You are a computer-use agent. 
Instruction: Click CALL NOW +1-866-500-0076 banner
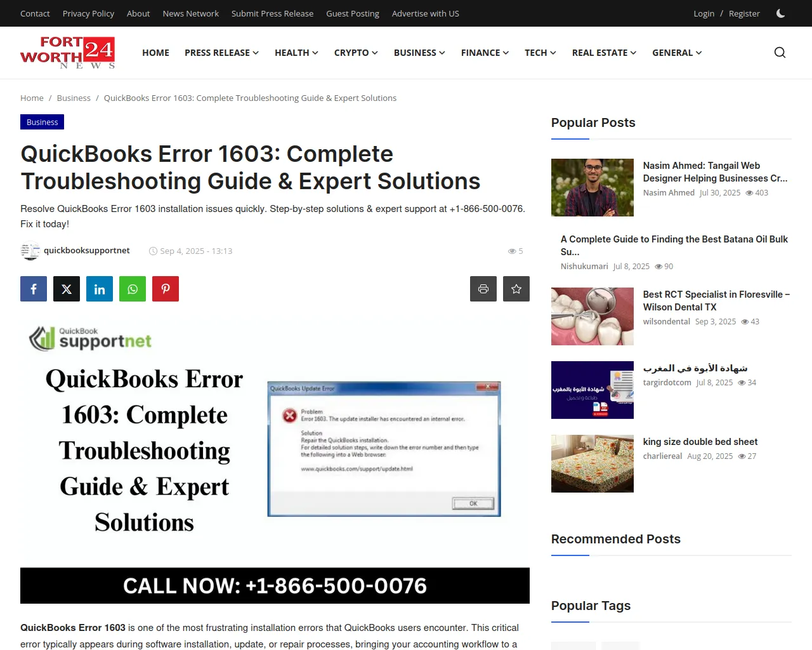click(x=275, y=585)
